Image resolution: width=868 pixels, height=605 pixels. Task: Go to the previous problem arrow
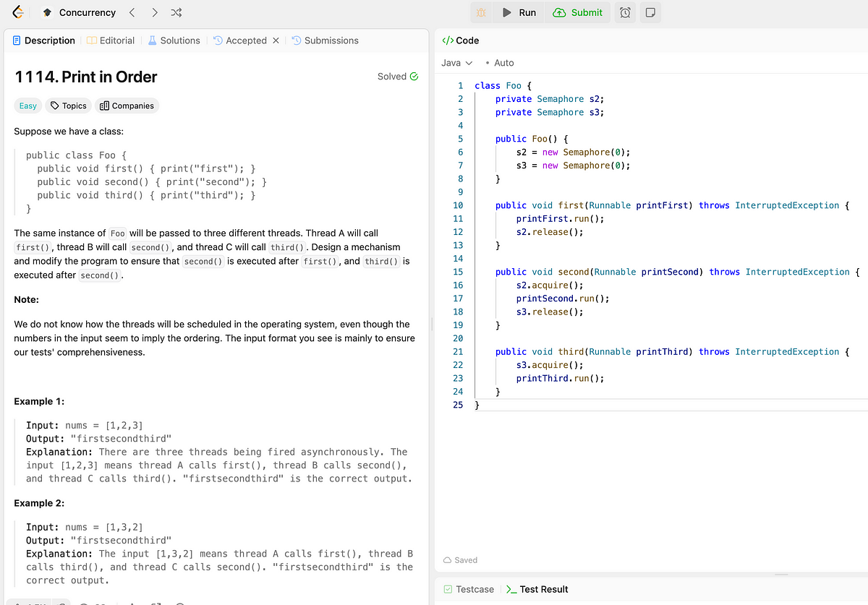pyautogui.click(x=132, y=12)
